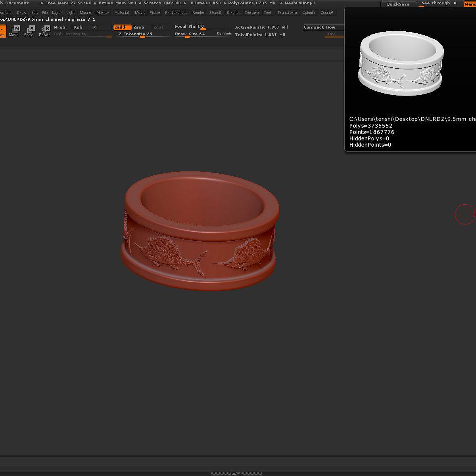Select the Rotate transform tool
This screenshot has height=476, width=476.
(x=45, y=31)
